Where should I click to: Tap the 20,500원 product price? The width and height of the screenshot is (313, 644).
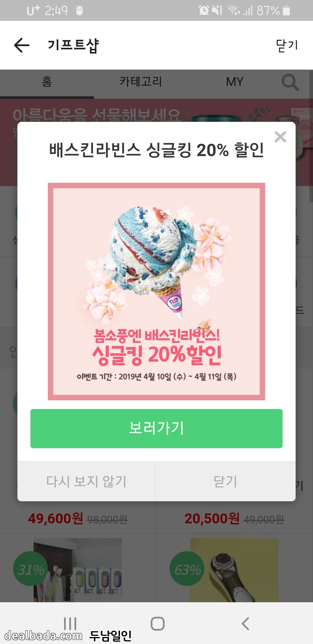(212, 519)
